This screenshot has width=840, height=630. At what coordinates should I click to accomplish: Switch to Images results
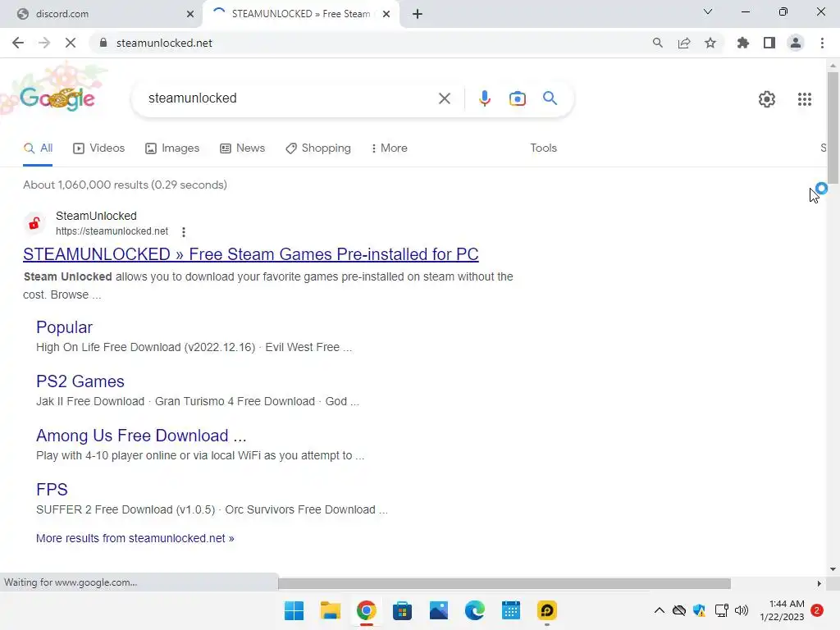click(172, 148)
